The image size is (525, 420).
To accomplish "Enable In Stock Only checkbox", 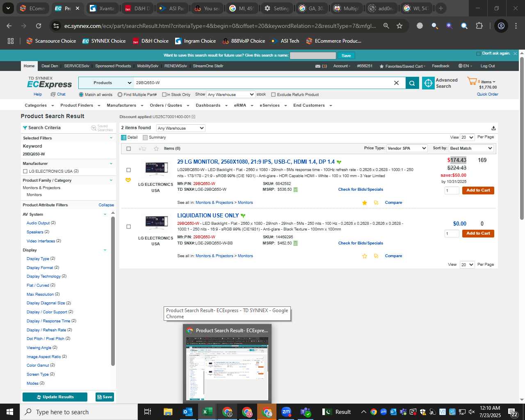I will click(x=164, y=95).
